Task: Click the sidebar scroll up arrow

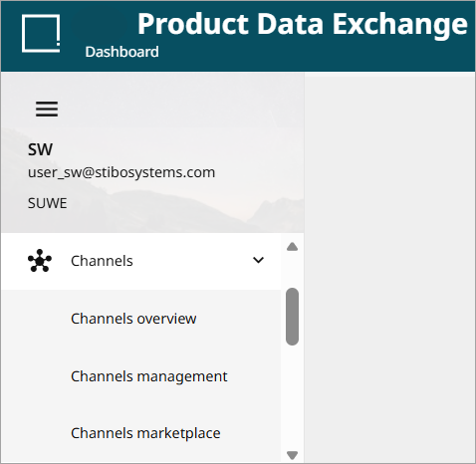Action: click(292, 247)
